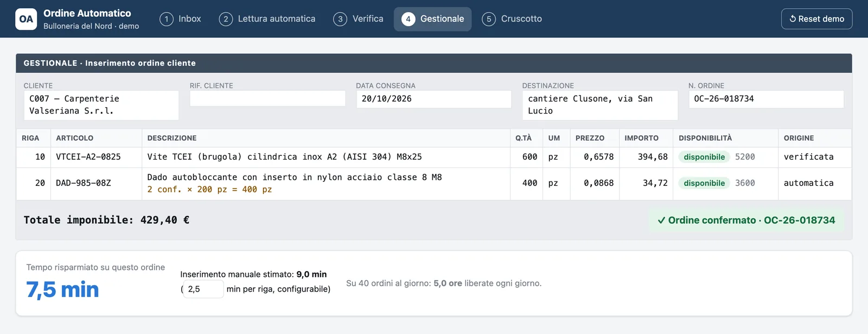Click the disponibile badge for 5200
Screen dimensions: 868x334
(x=704, y=157)
